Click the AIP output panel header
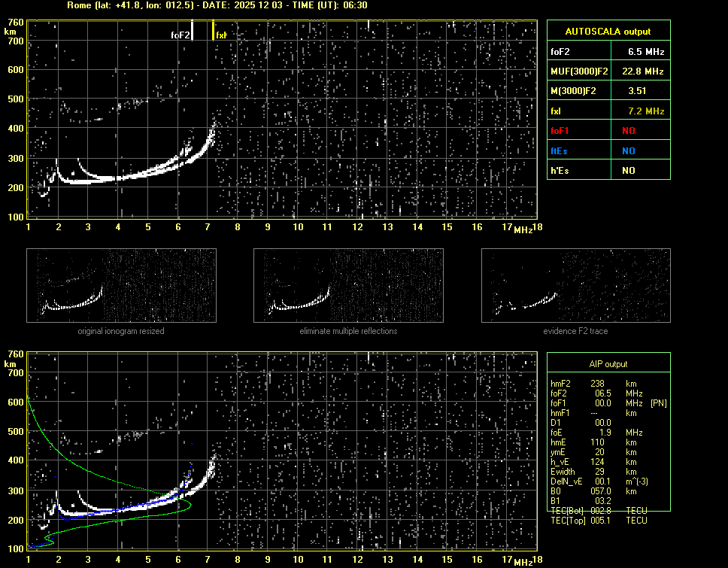 608,364
